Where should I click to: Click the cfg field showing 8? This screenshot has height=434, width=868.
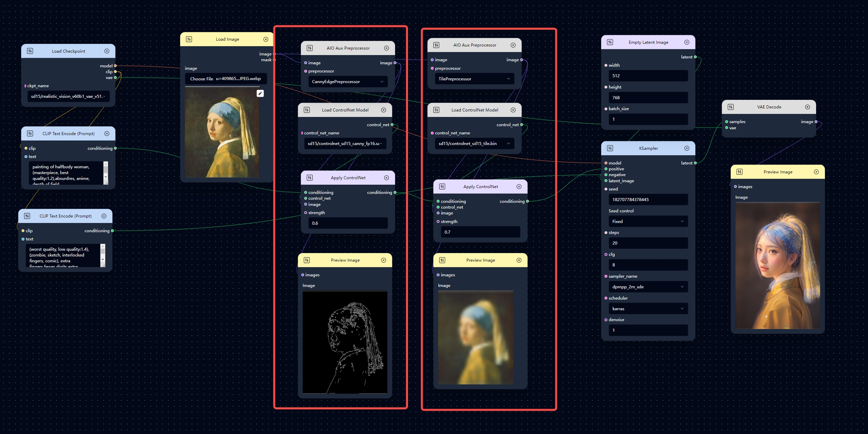pos(648,265)
